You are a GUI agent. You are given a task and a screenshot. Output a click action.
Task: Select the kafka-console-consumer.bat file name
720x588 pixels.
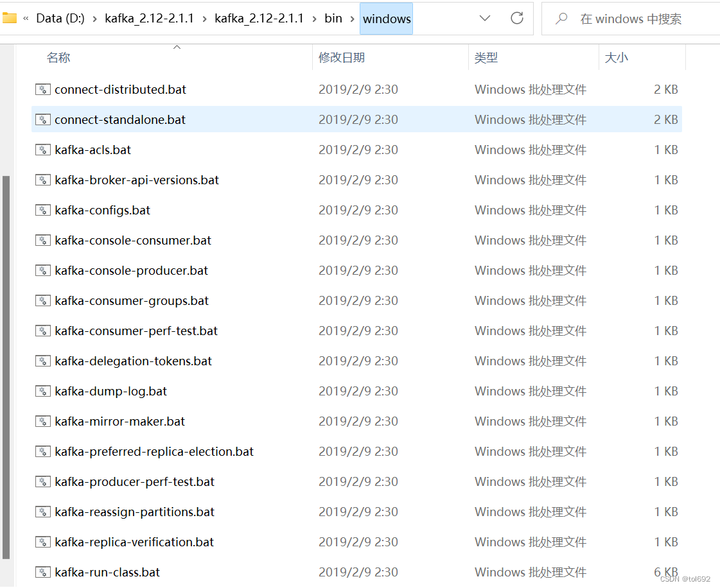(x=133, y=241)
